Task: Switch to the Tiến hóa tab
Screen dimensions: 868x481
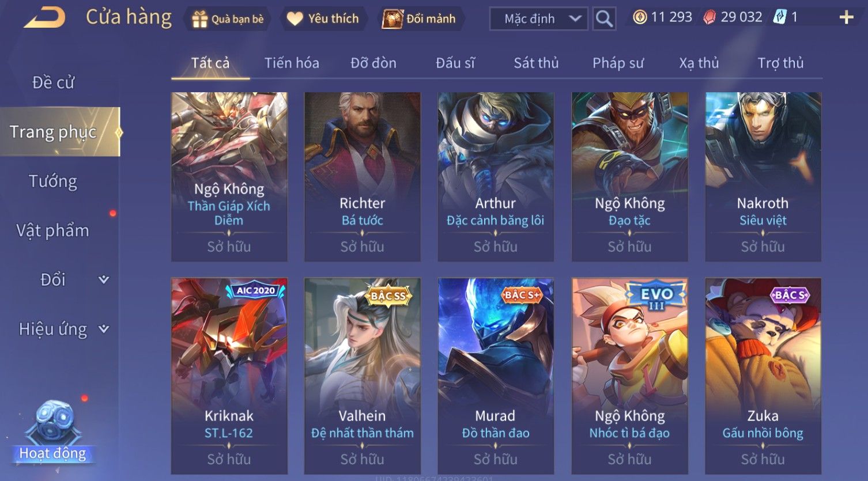Action: (292, 63)
